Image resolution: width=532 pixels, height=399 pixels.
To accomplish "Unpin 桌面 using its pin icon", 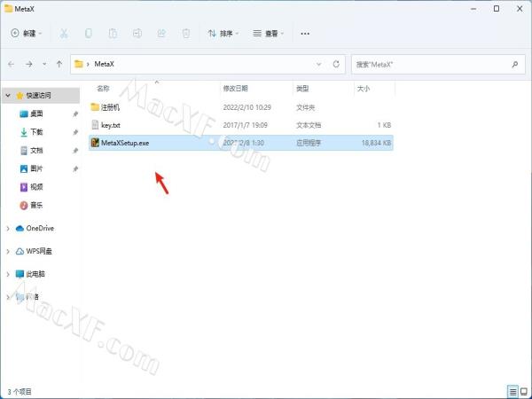I will click(75, 114).
